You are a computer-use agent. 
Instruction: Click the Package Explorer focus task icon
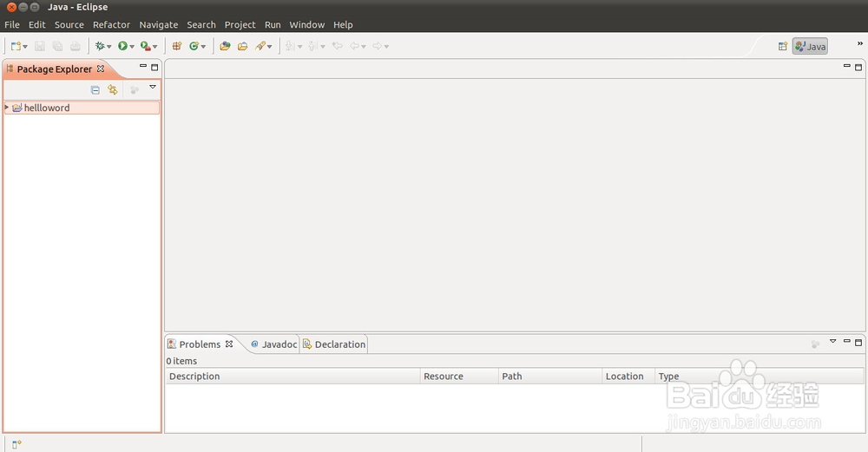134,89
